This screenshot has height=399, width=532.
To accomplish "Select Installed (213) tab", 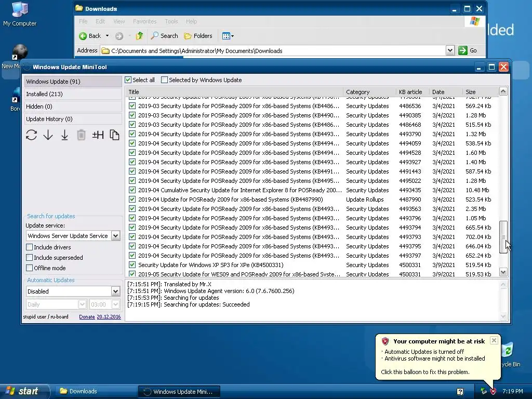I will click(x=73, y=94).
